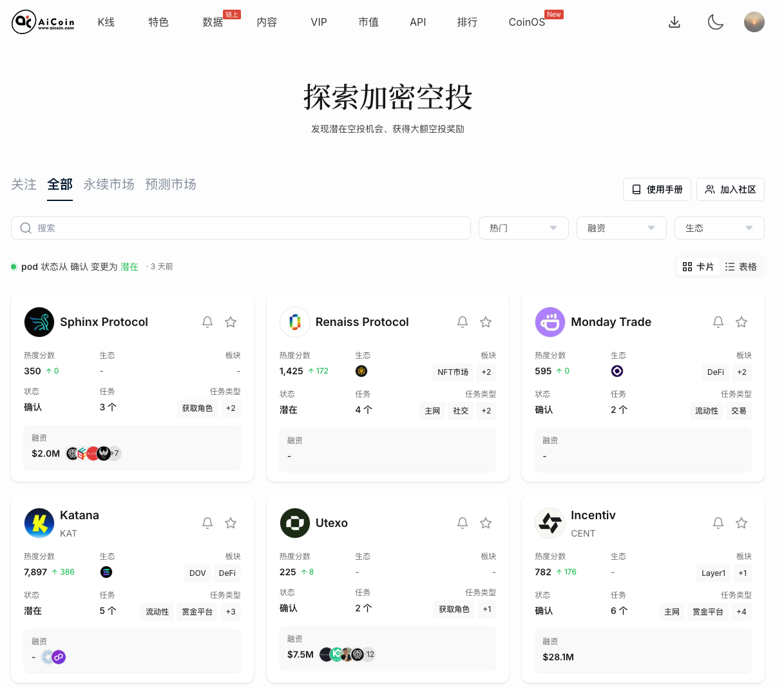Expand the 融资 filter dropdown
Screen dimensions: 784x688
[x=621, y=228]
